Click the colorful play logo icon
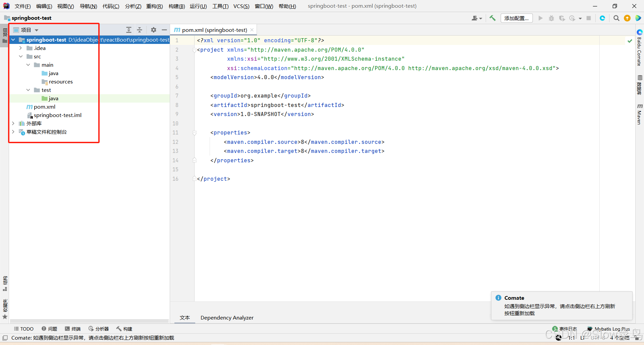The height and width of the screenshot is (345, 644). (x=638, y=18)
